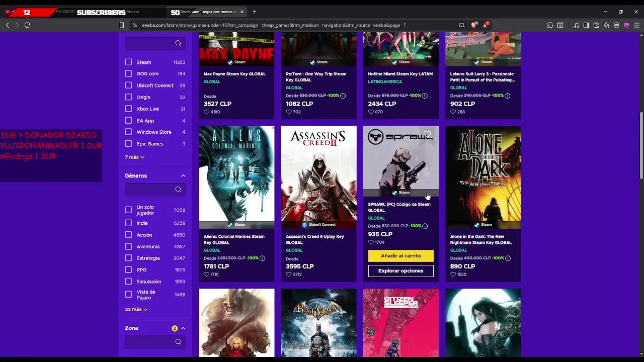Open the Brave VPN shield icon
644x362 pixels.
coord(616,25)
